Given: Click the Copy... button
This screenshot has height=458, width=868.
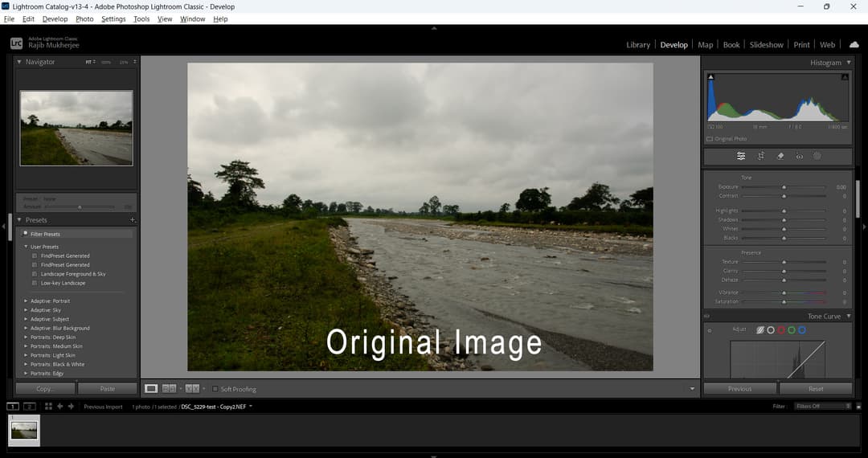Looking at the screenshot, I should [45, 389].
